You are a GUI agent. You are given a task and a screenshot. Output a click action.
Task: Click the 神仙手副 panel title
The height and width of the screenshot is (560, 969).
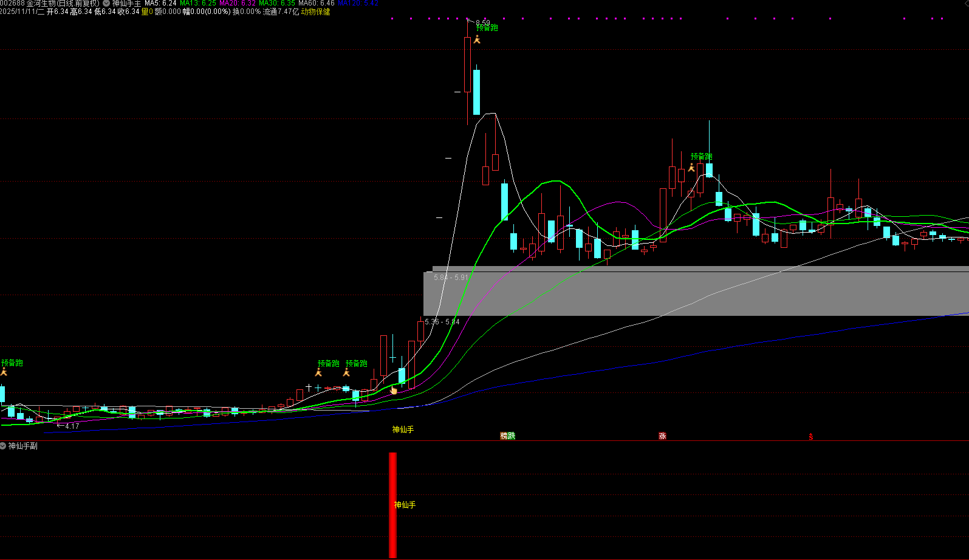23,446
